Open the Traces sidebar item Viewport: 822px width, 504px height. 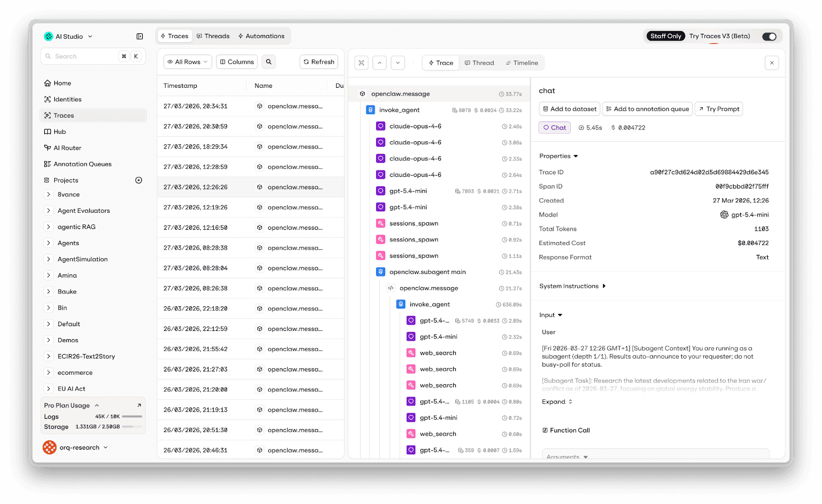tap(93, 116)
